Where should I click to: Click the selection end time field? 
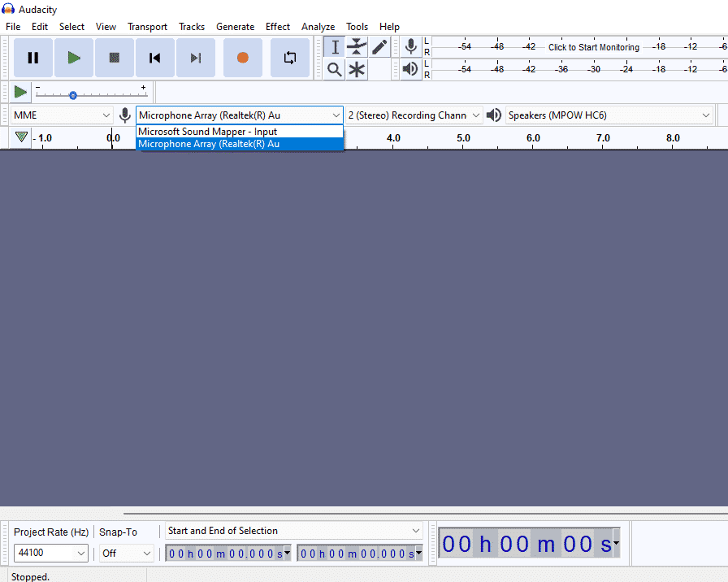coord(357,554)
